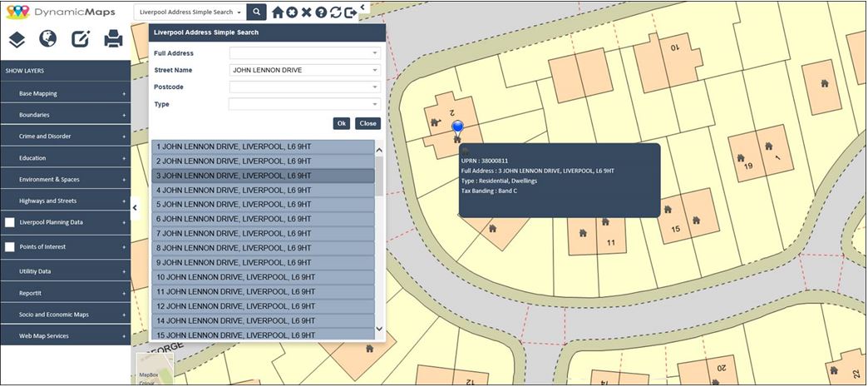Click the refresh arrows icon
868x387 pixels.
(x=335, y=12)
